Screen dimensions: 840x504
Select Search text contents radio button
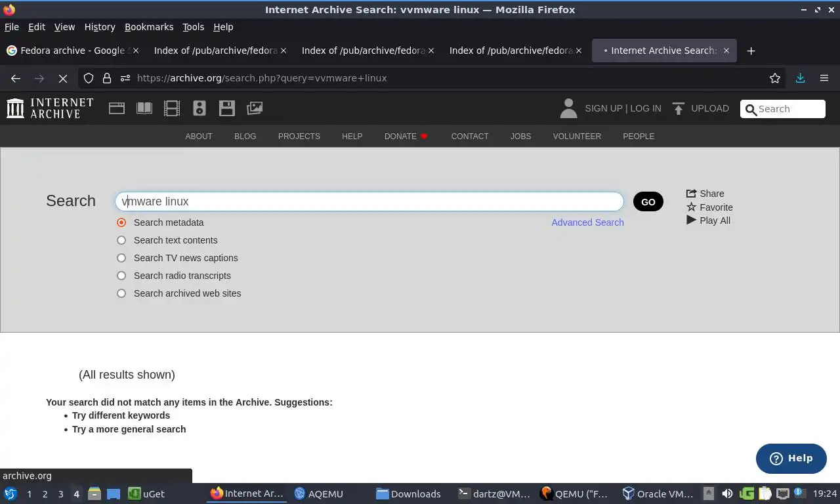click(121, 240)
